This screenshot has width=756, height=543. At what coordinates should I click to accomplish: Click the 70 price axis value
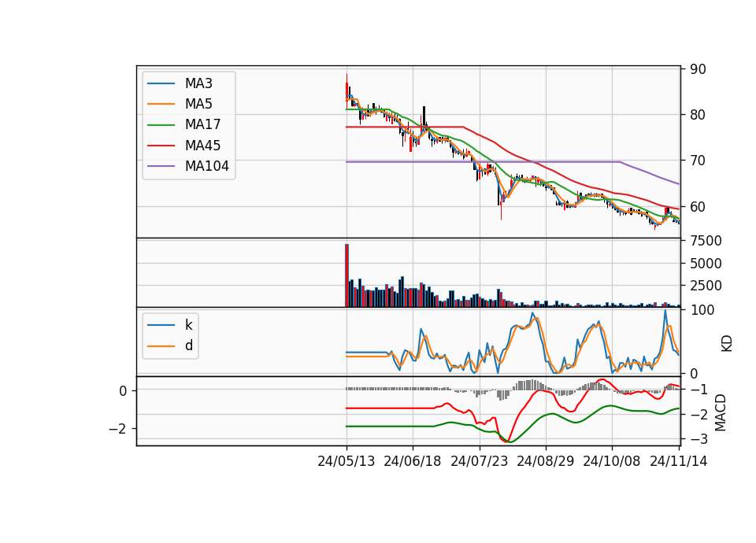(698, 161)
